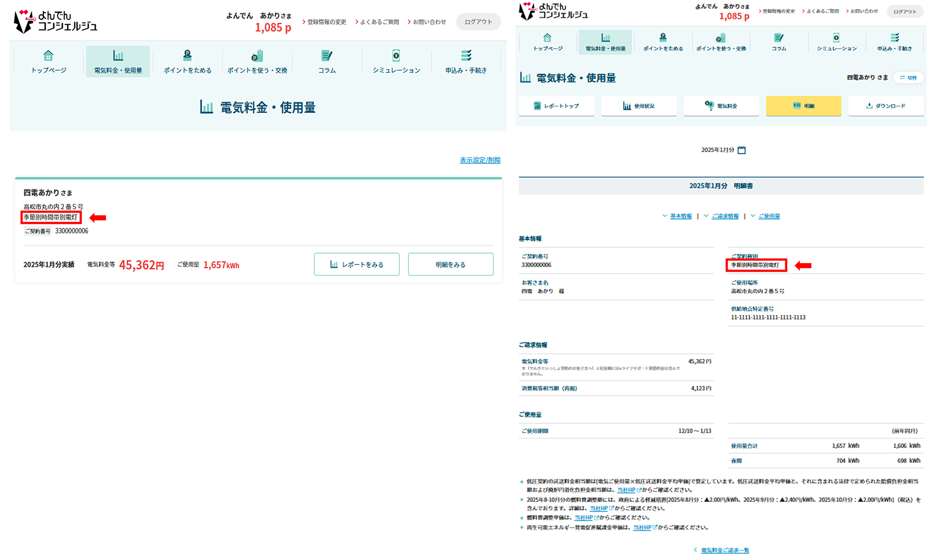Click レポートをみる button

[357, 264]
